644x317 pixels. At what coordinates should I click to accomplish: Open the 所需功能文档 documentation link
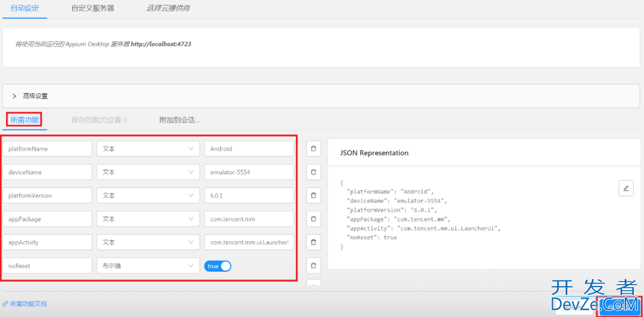[29, 304]
